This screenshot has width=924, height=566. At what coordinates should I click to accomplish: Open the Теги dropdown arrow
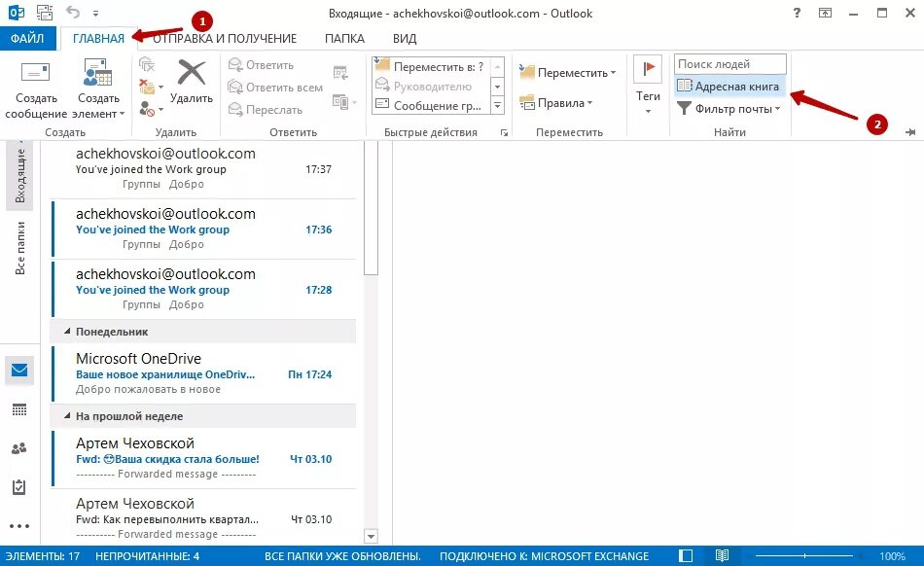[x=648, y=111]
